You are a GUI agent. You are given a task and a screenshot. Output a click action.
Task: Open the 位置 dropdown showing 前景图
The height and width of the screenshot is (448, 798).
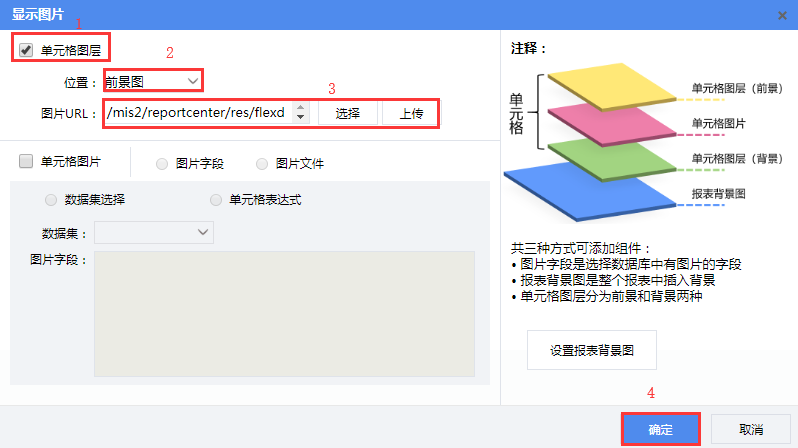[153, 81]
